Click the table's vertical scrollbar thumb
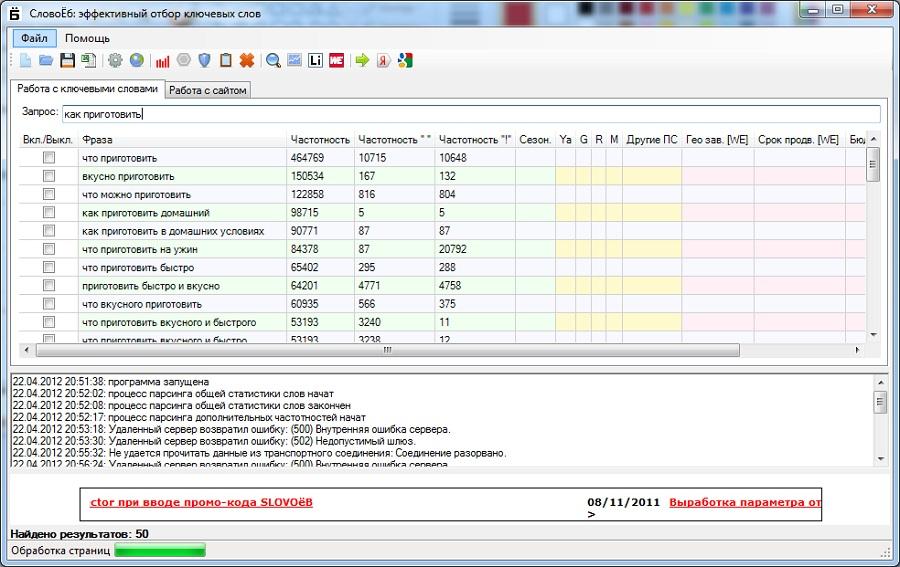 (x=872, y=165)
